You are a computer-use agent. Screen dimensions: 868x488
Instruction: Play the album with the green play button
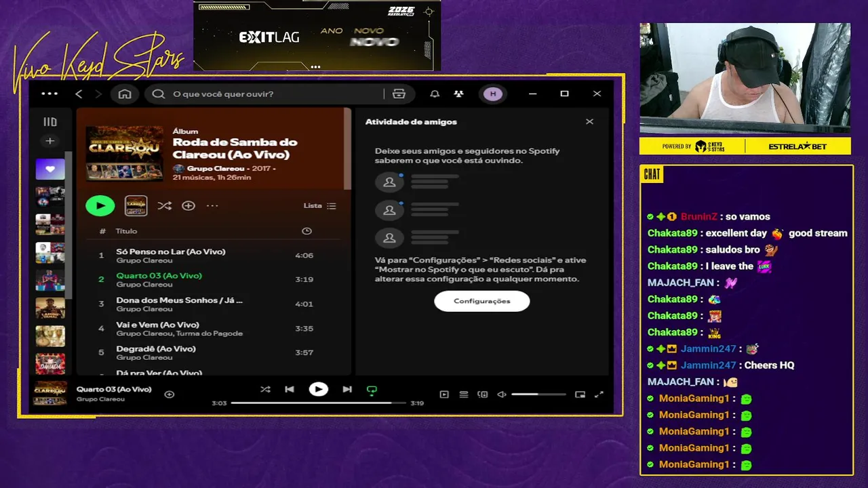100,205
